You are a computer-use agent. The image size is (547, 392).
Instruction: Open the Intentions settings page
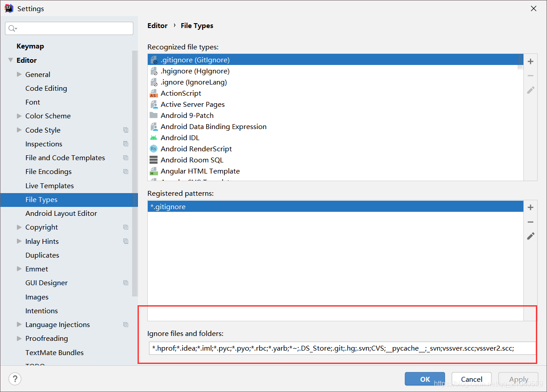point(41,311)
